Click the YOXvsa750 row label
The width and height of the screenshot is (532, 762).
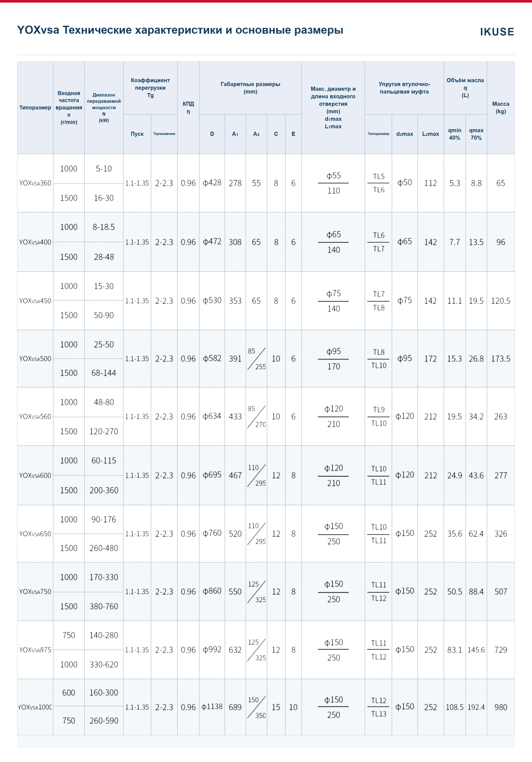coord(35,591)
